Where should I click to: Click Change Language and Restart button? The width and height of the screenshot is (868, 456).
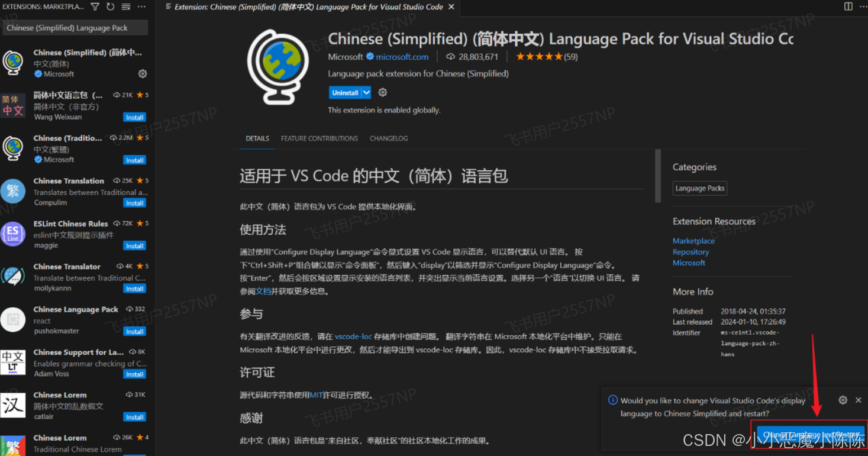[x=811, y=435]
